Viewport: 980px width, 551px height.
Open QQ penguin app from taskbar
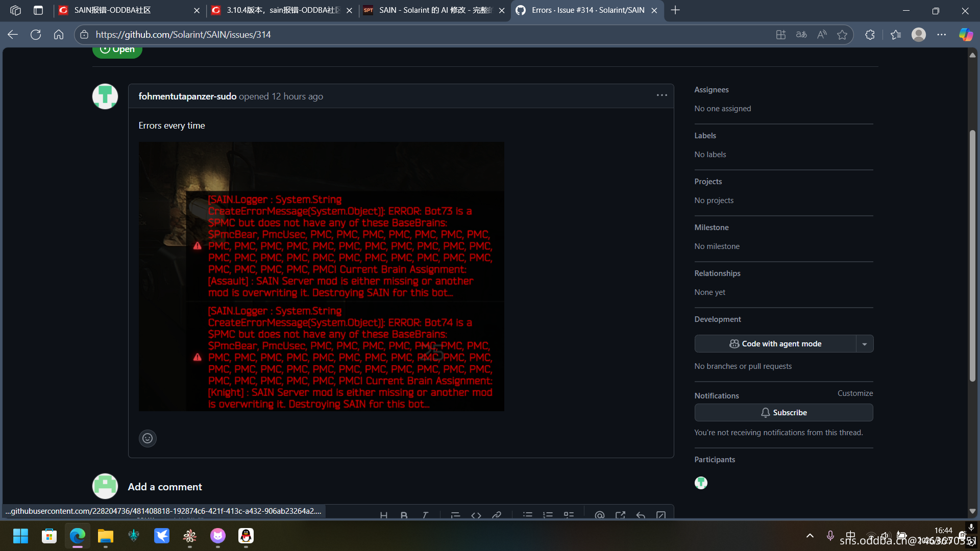click(246, 536)
